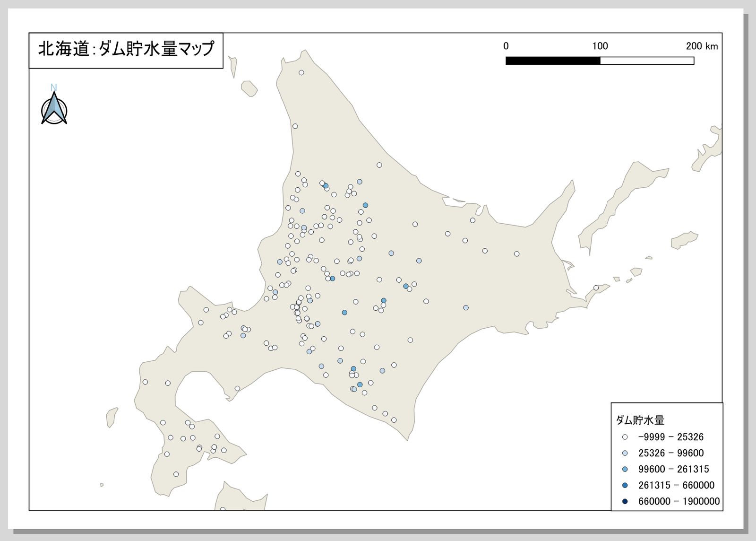Click the legend swatch for 261315 - 660000
The height and width of the screenshot is (541, 756).
pyautogui.click(x=625, y=485)
